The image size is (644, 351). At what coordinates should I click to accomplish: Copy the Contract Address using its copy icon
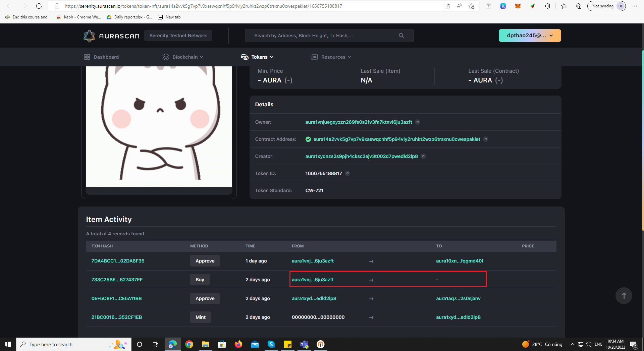coord(486,139)
